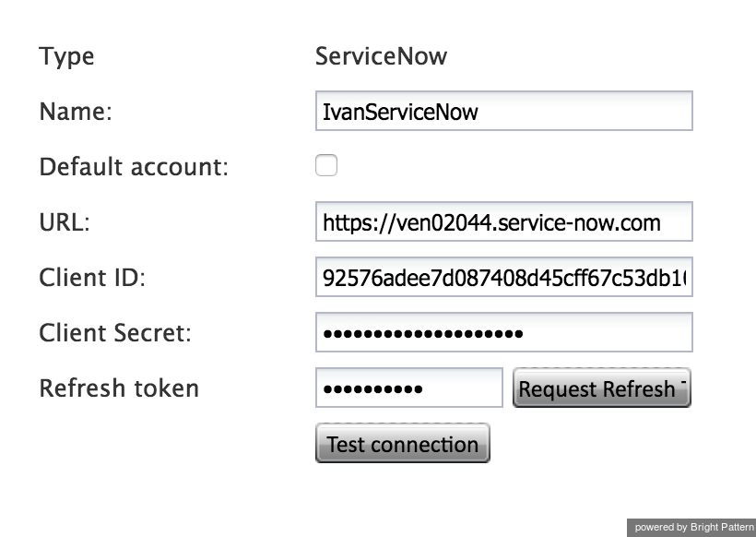Click the Test connection button

403,444
